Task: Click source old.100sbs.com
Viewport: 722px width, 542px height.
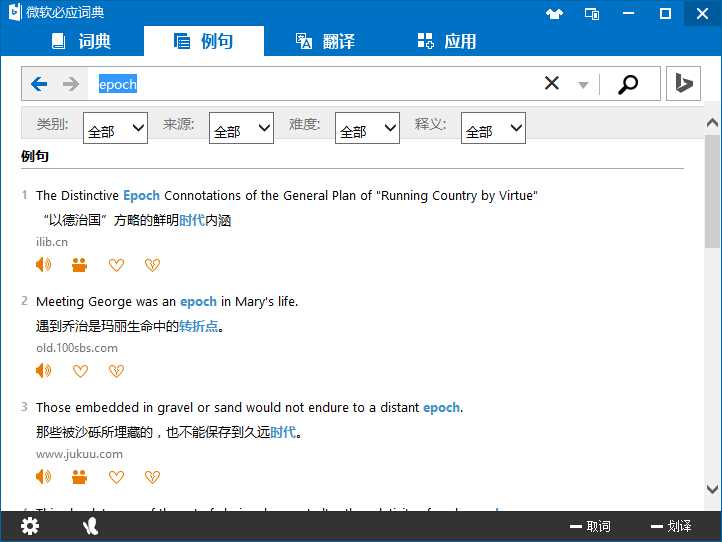Action: [x=77, y=348]
